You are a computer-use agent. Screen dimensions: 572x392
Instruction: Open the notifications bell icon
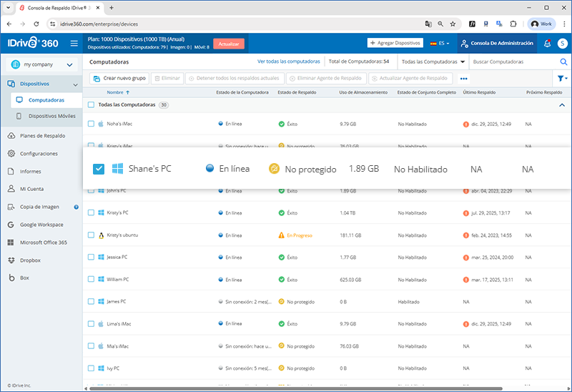click(x=547, y=44)
